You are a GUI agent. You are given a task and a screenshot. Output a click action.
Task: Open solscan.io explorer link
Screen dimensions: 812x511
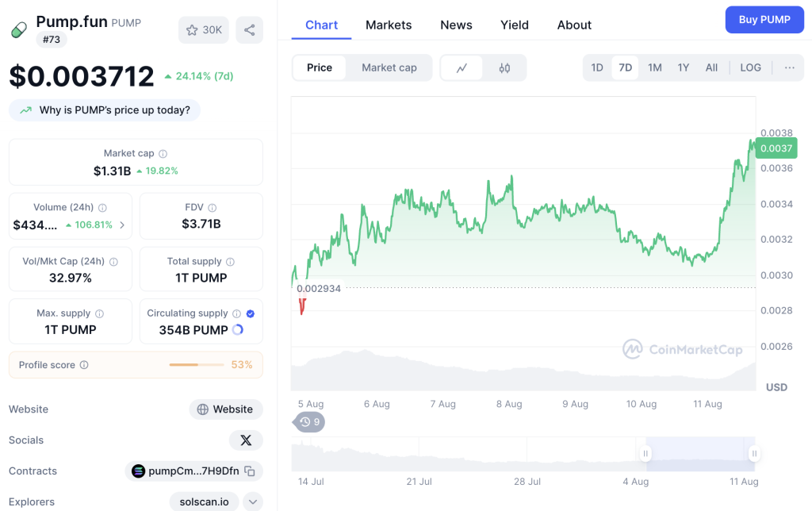tap(204, 502)
